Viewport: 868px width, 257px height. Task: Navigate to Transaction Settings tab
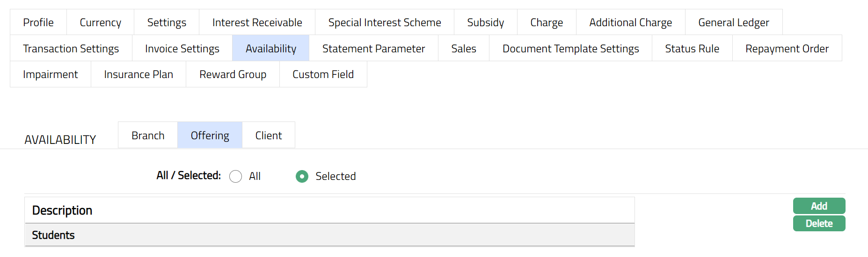coord(71,49)
